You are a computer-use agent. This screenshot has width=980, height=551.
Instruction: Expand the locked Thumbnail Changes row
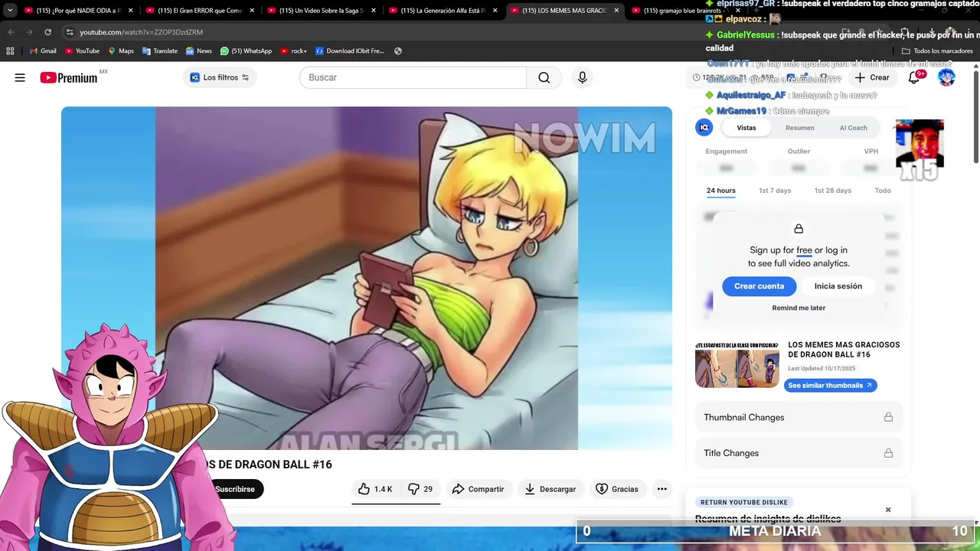pyautogui.click(x=799, y=417)
